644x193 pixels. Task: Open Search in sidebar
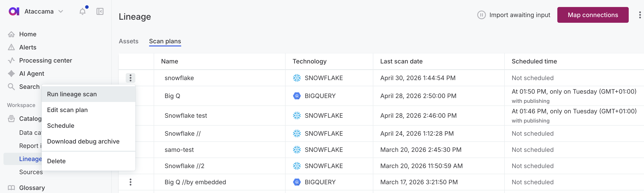29,86
